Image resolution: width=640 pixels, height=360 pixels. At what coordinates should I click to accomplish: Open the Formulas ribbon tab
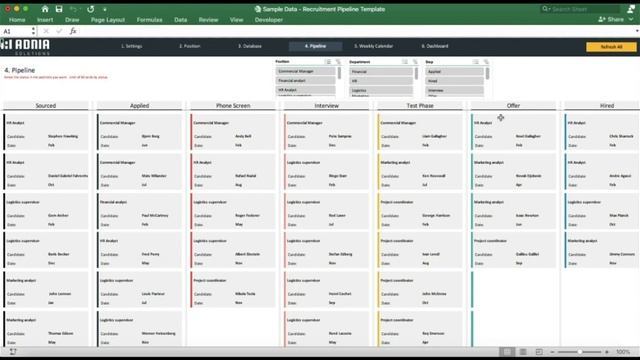pos(149,20)
